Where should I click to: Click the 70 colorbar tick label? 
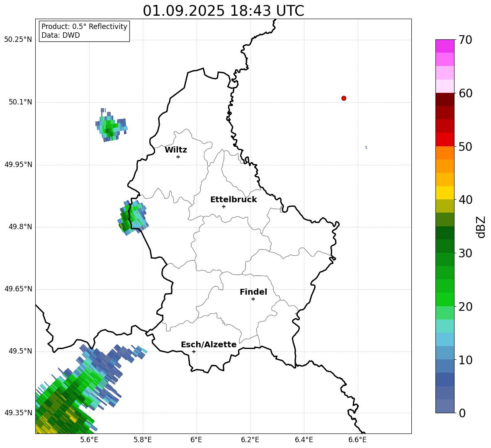[x=465, y=40]
